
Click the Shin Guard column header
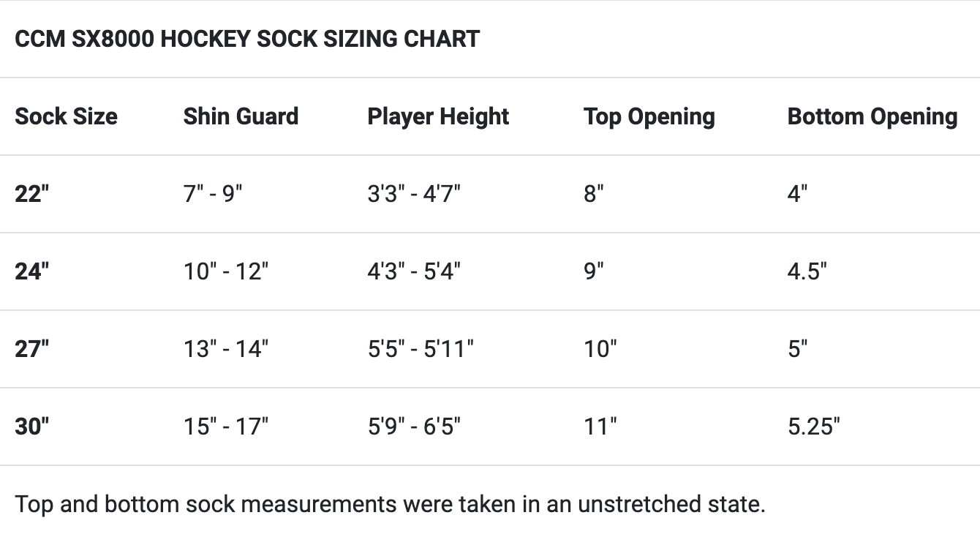[x=241, y=116]
